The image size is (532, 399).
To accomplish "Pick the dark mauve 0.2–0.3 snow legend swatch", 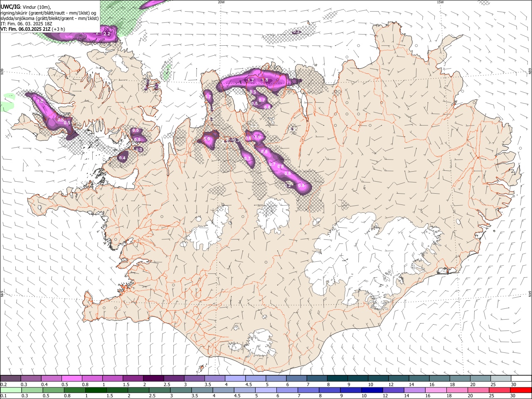I will (10, 379).
